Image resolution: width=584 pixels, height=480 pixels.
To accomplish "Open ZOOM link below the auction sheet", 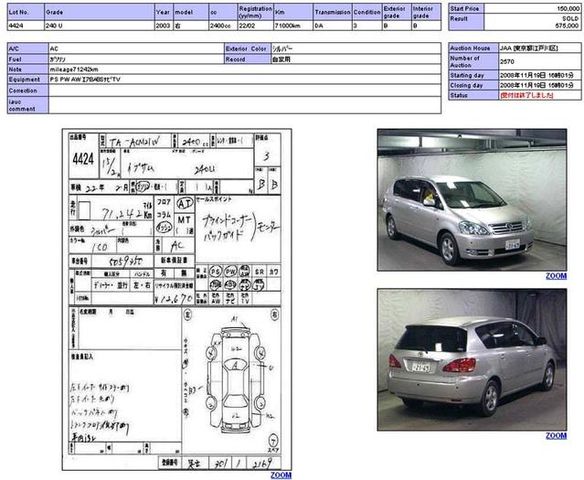I will [x=281, y=475].
